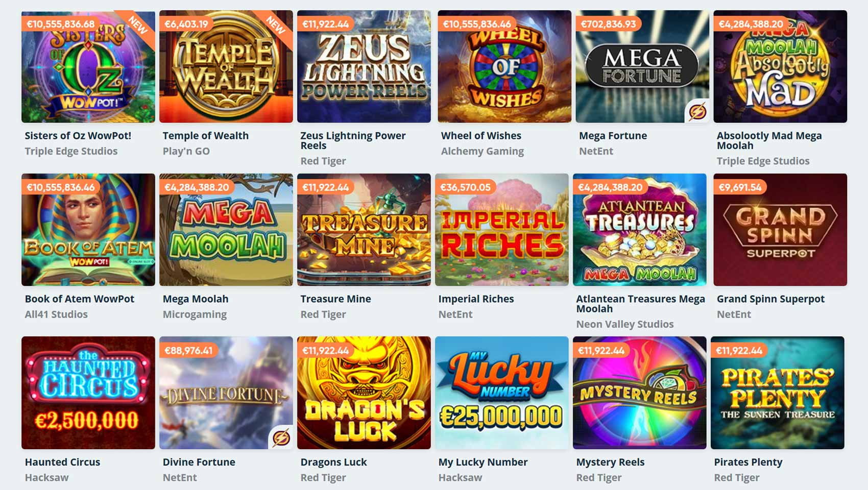Launch the Mega Moolah game tile

pyautogui.click(x=226, y=230)
